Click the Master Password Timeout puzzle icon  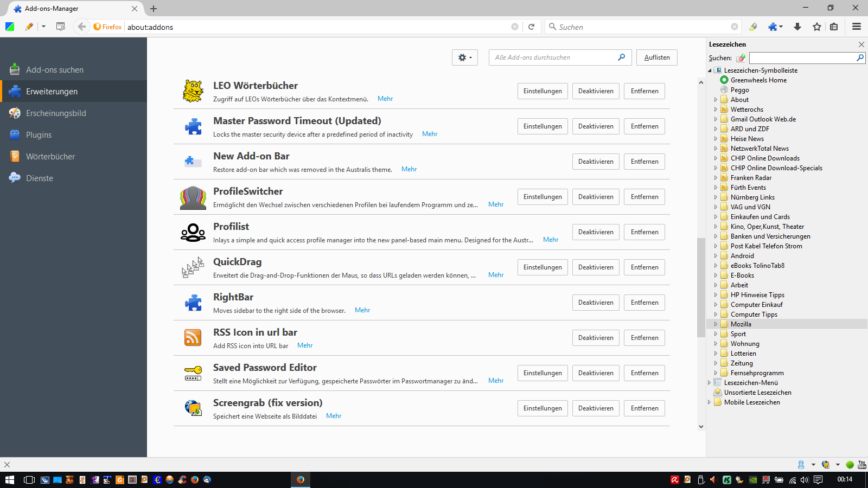pyautogui.click(x=193, y=126)
